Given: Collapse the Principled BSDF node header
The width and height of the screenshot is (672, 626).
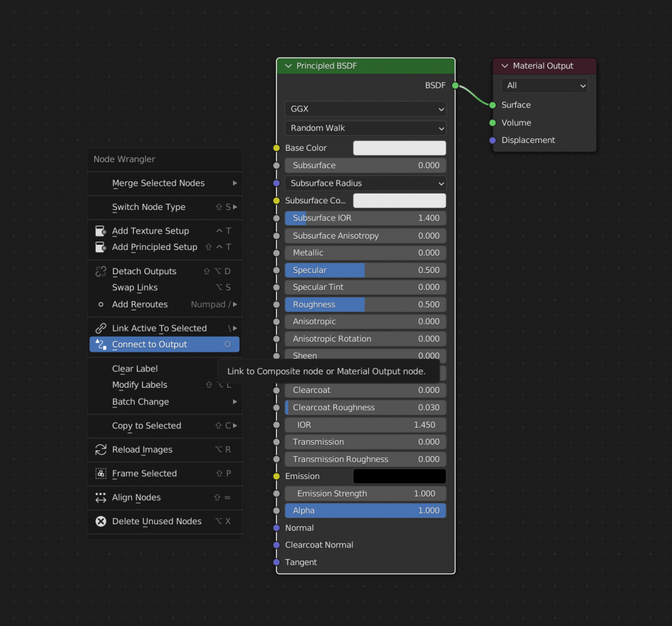Looking at the screenshot, I should (289, 66).
